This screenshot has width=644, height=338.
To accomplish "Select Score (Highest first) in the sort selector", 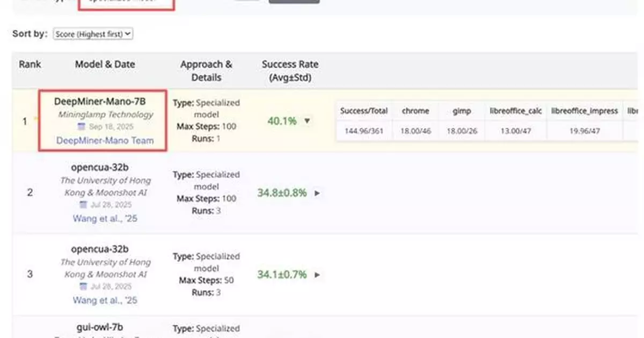I will click(x=92, y=34).
